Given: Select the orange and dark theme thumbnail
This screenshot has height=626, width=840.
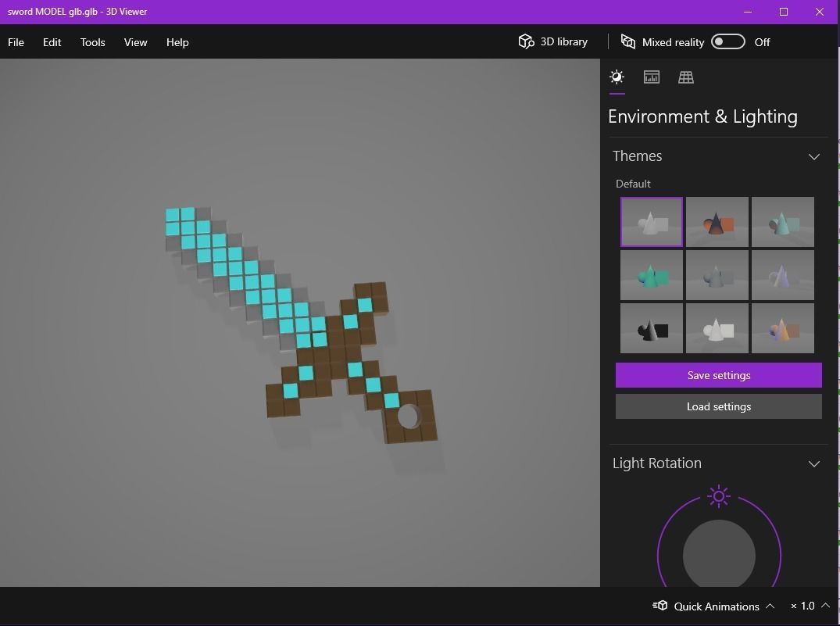Looking at the screenshot, I should 717,222.
